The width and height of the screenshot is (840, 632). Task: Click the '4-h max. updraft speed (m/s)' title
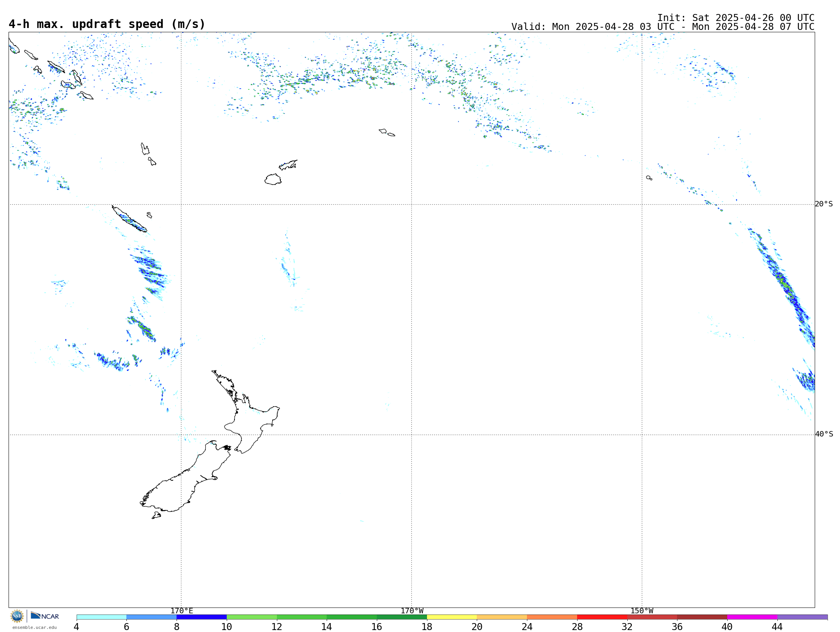(107, 24)
